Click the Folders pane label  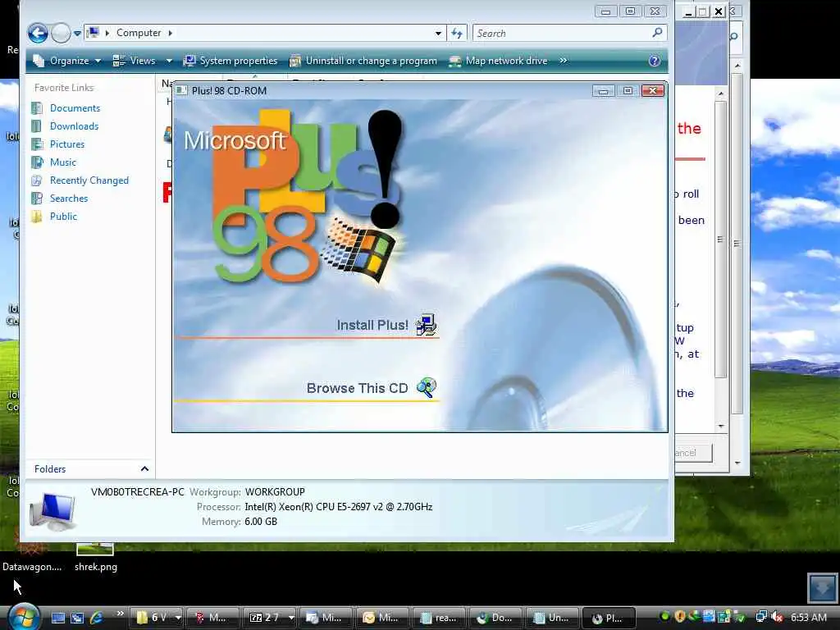(50, 468)
